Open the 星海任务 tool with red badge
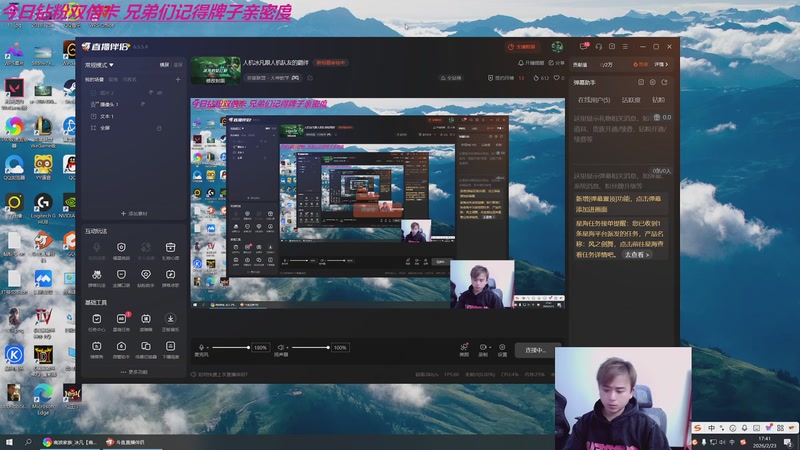800x450 pixels. tap(121, 322)
